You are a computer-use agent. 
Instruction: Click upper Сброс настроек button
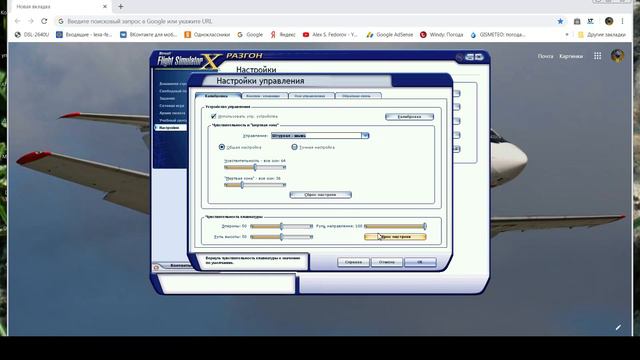tap(320, 195)
